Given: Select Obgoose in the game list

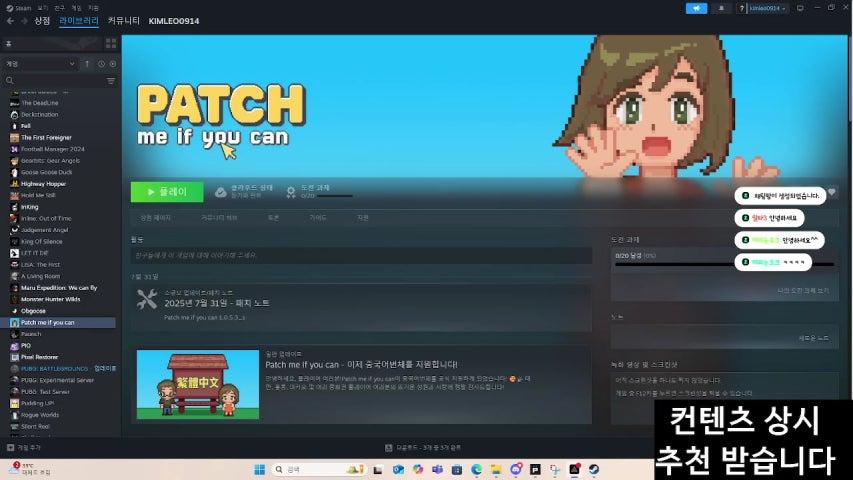Looking at the screenshot, I should (33, 311).
